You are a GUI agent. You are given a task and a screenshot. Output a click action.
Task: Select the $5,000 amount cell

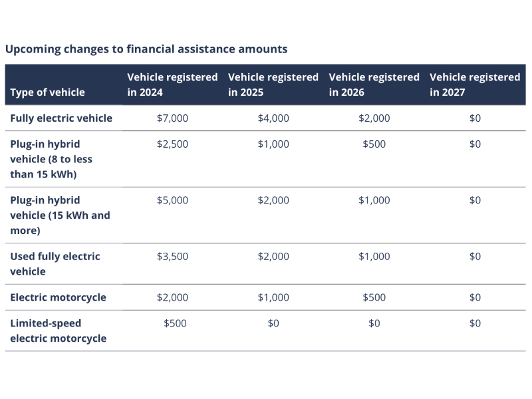pos(172,200)
